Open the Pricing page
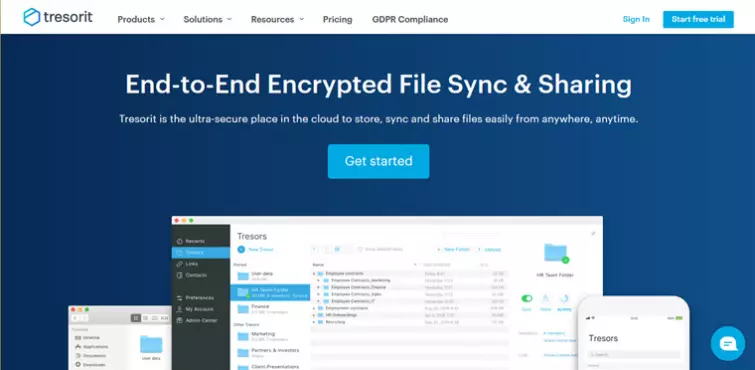The width and height of the screenshot is (755, 370). tap(338, 19)
